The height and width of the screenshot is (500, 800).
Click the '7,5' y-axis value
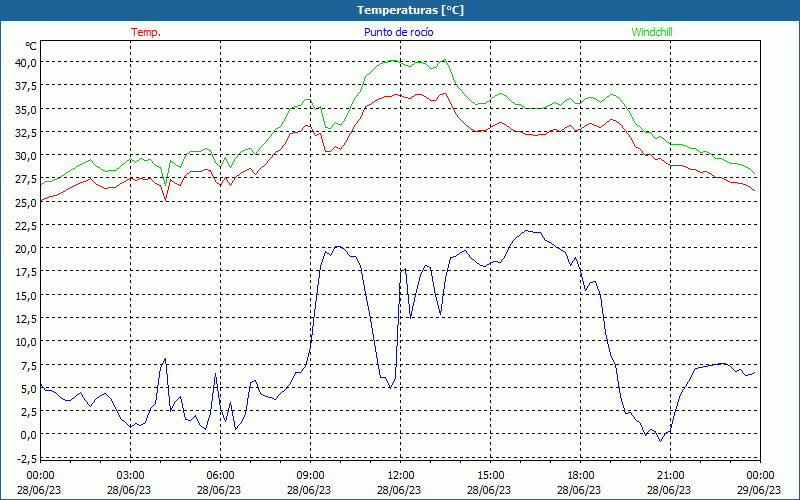29,366
